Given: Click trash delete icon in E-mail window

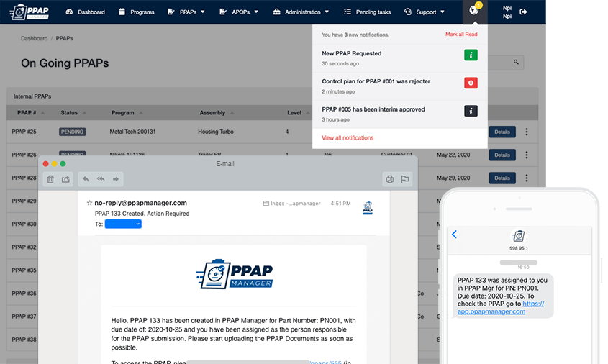Looking at the screenshot, I should pos(50,179).
